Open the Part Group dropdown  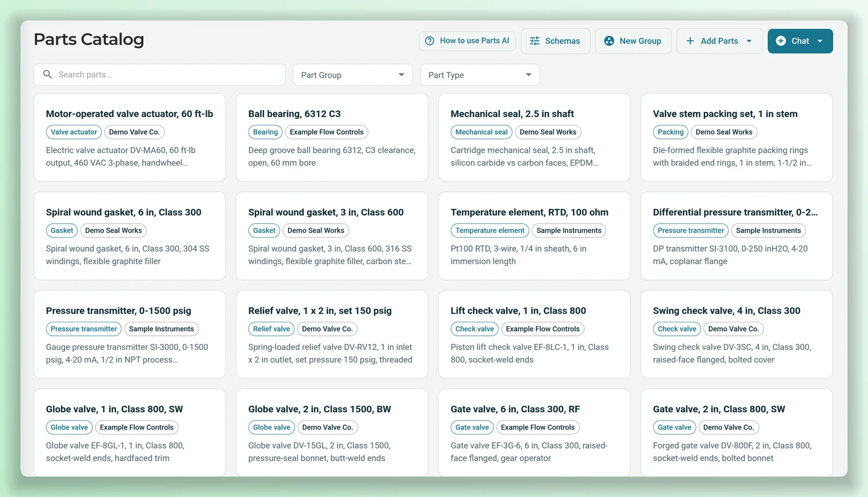(x=353, y=75)
